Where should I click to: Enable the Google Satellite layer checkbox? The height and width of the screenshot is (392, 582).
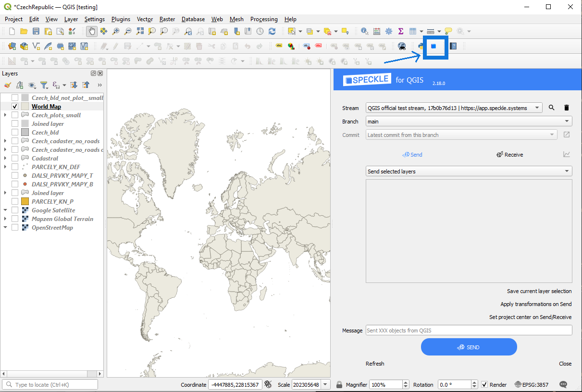pos(15,210)
